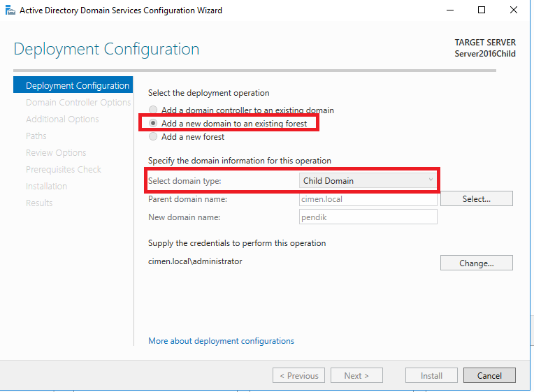
Task: Open the Additional Options step
Action: 62,119
